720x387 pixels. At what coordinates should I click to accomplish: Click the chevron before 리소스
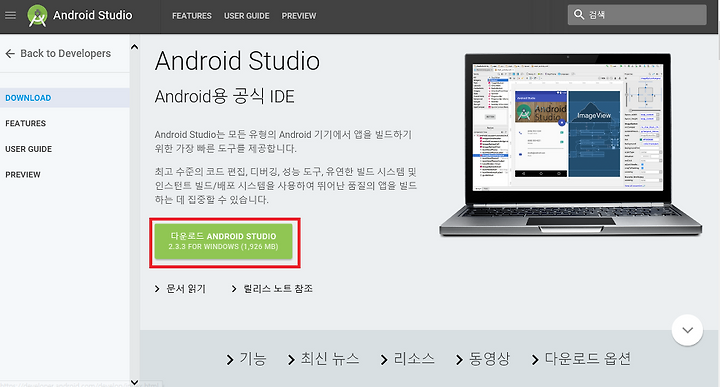pyautogui.click(x=384, y=360)
